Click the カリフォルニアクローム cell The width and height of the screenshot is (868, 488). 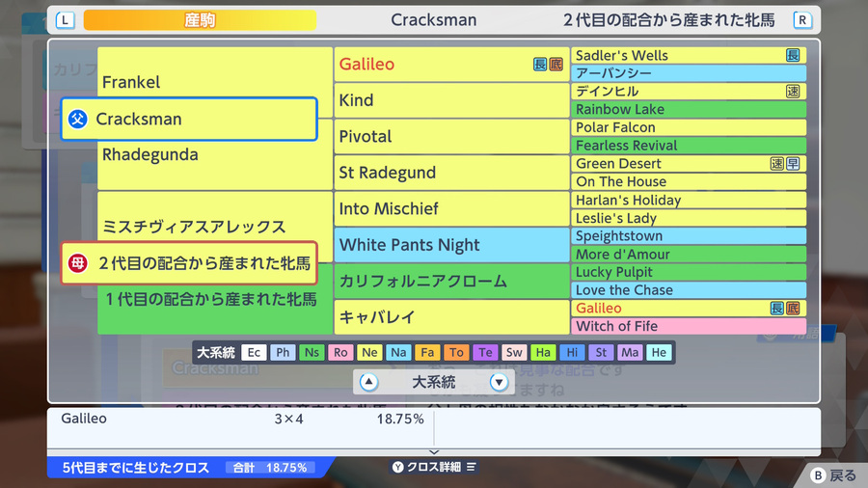click(x=451, y=281)
